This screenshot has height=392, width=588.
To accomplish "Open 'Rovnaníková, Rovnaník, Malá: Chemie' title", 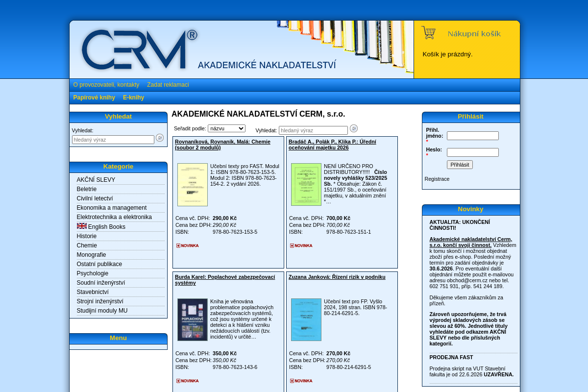I will tap(223, 145).
